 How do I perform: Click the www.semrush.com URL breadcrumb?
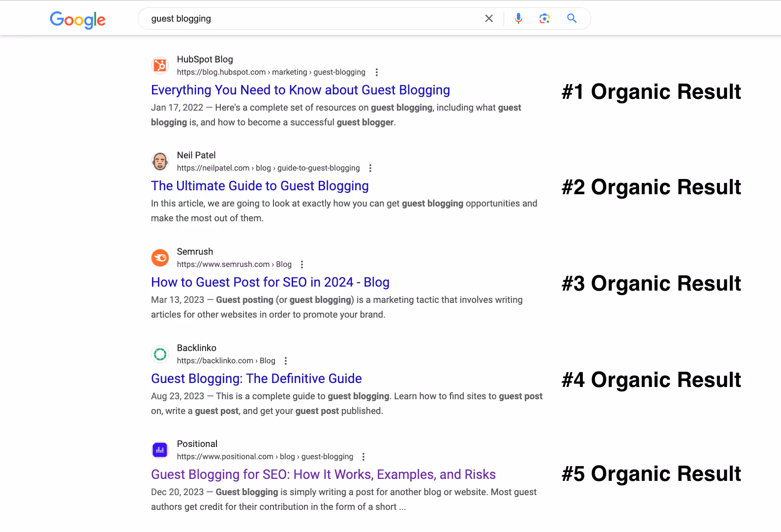(234, 265)
